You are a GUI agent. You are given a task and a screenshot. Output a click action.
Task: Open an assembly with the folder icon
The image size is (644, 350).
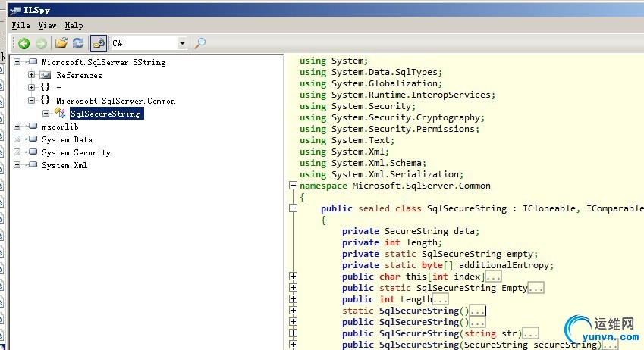[61, 44]
